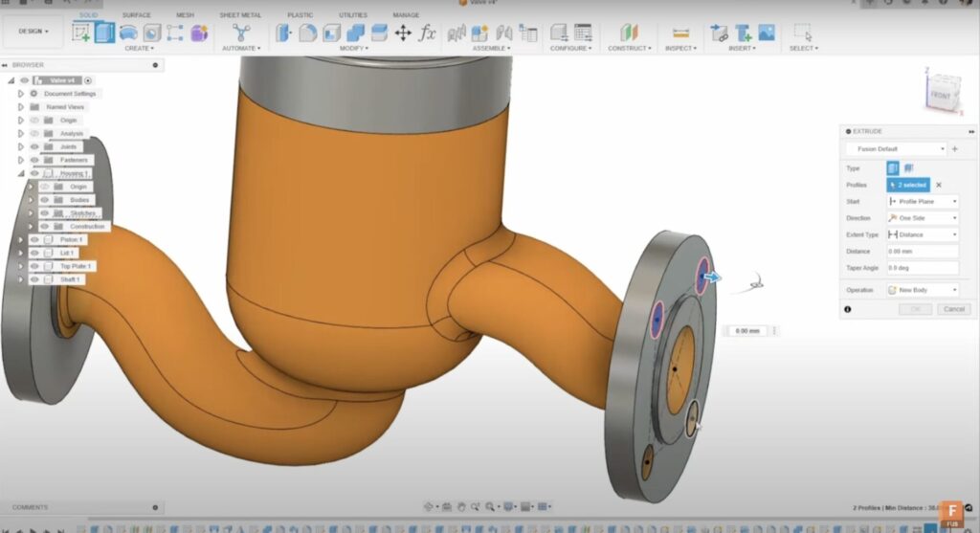The width and height of the screenshot is (980, 533).
Task: Click the Cancel button in Extrude dialog
Action: 953,309
